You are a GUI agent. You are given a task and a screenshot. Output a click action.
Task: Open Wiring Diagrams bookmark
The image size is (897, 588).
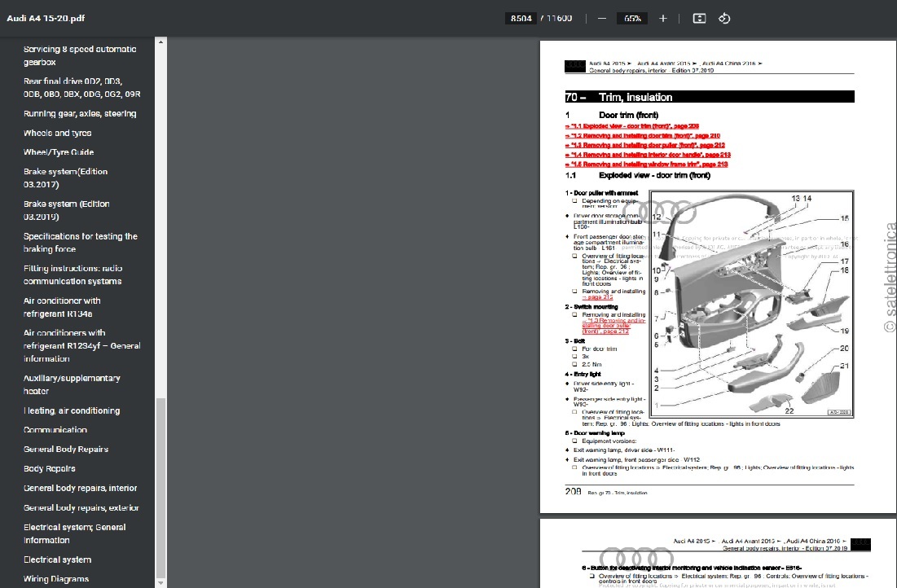click(56, 579)
